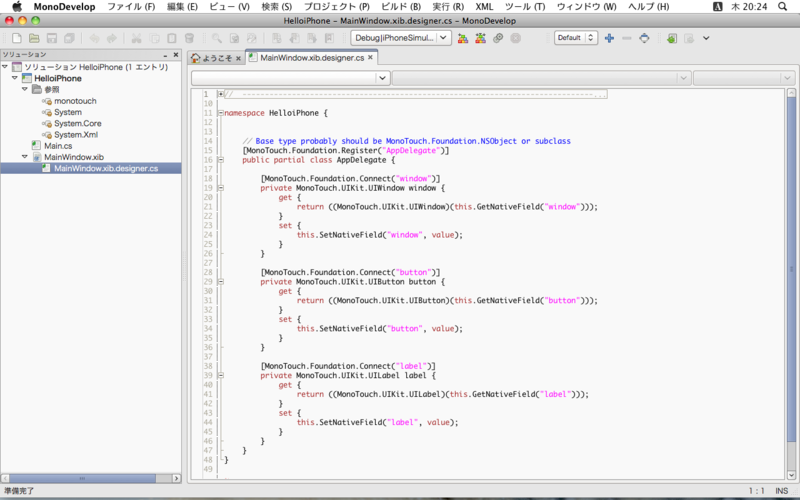Click the Replace toolbar icon beside Find
Image resolution: width=800 pixels, height=500 pixels.
(x=234, y=38)
